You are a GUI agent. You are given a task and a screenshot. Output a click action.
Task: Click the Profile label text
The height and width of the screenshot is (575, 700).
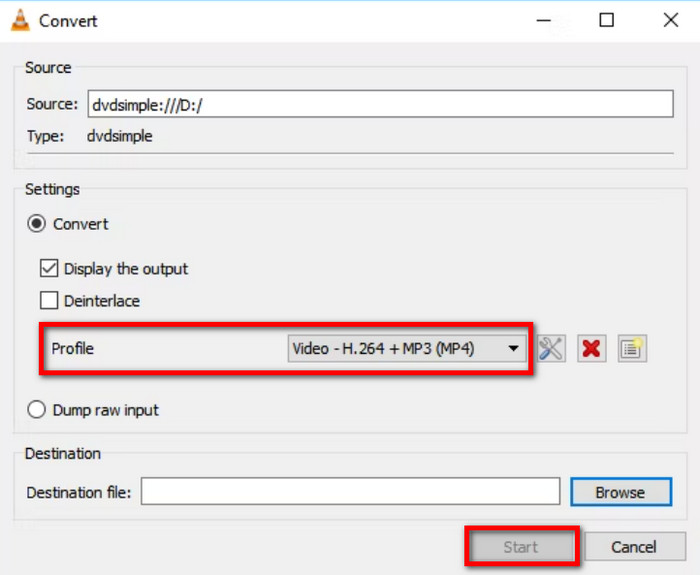pyautogui.click(x=73, y=349)
